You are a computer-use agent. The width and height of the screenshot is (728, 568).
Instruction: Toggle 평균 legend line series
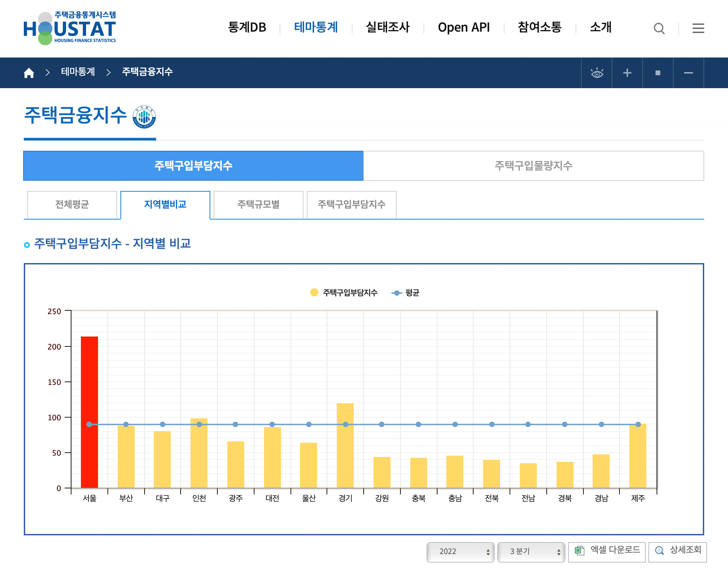[x=406, y=293]
